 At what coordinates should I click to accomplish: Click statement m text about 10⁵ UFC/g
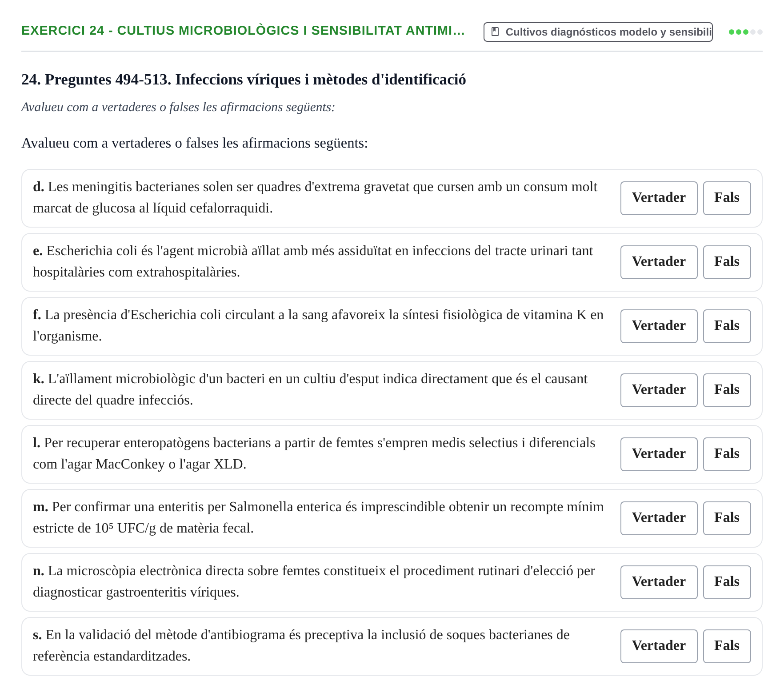[318, 517]
